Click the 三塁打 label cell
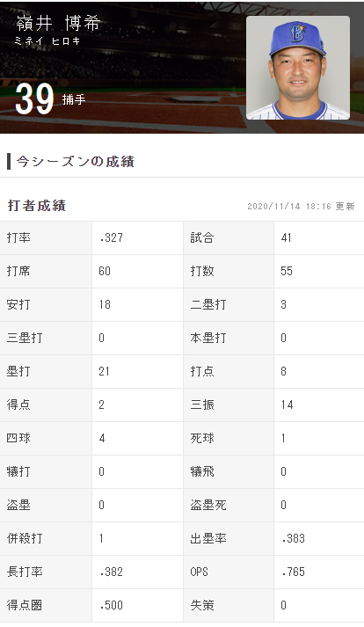 pos(46,338)
